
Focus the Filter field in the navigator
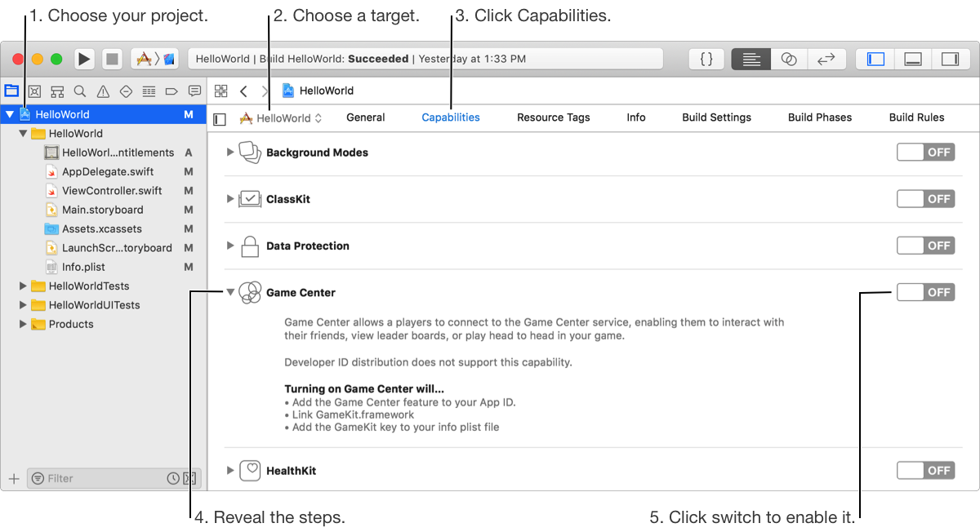(96, 478)
